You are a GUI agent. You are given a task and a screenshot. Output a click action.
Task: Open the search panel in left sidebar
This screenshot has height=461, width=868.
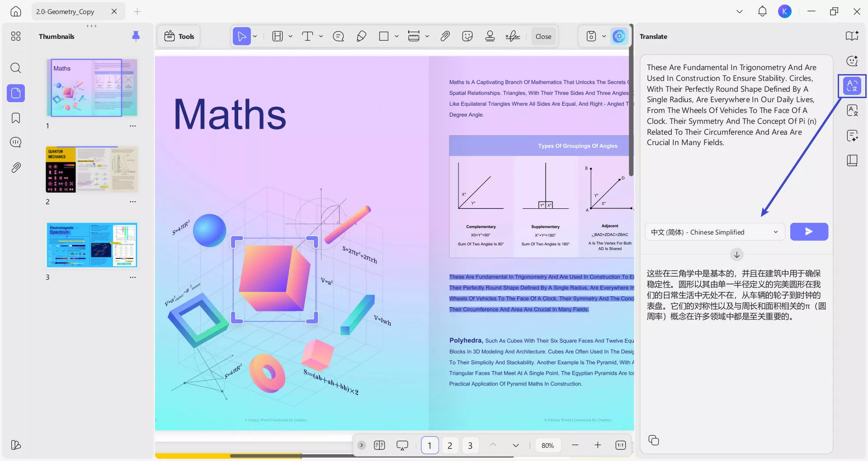pos(16,68)
